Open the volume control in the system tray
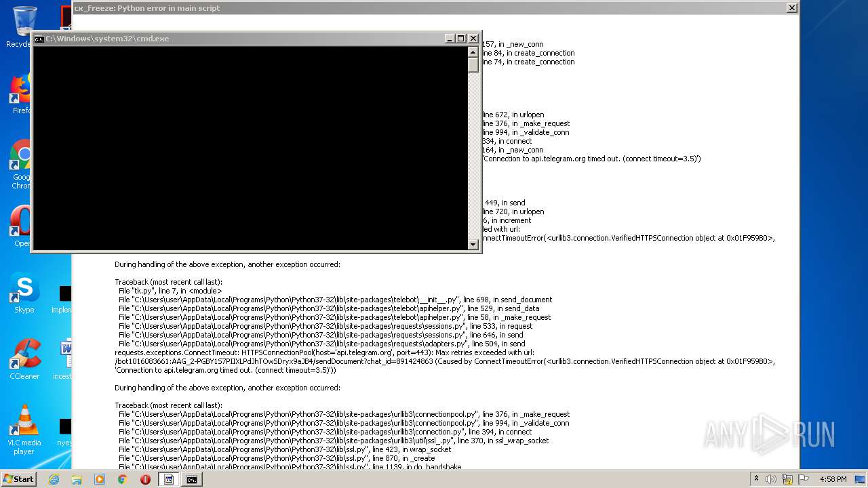Viewport: 868px width, 488px height. (x=771, y=479)
